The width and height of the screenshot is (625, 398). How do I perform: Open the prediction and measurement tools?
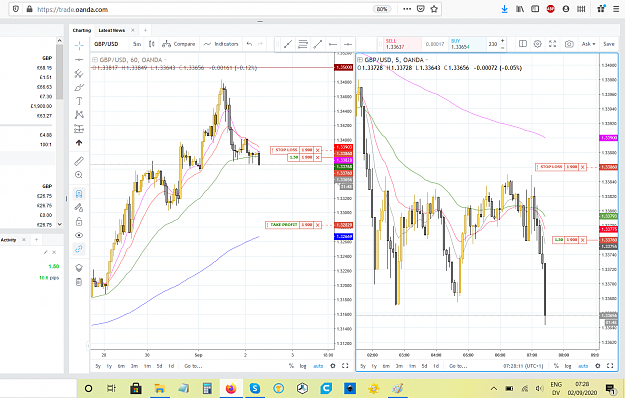79,129
